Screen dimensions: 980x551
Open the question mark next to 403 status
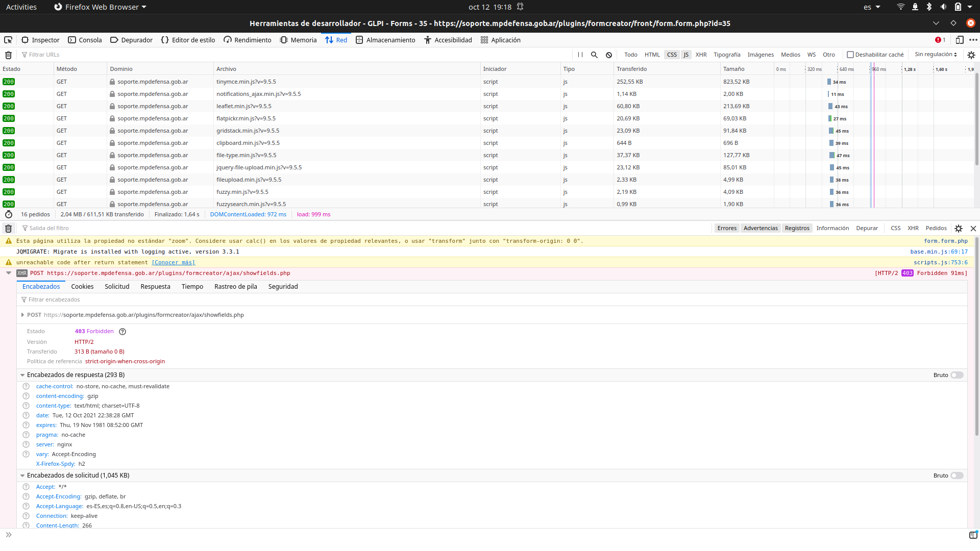click(122, 331)
